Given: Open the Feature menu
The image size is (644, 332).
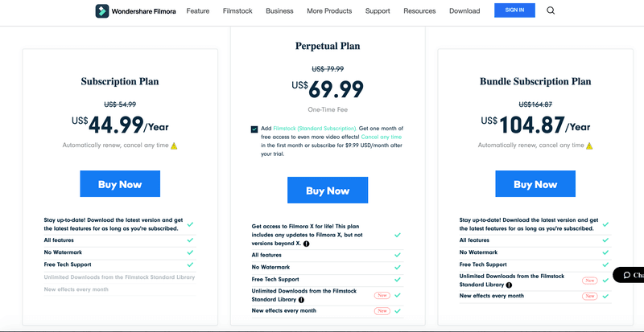Looking at the screenshot, I should (x=198, y=11).
